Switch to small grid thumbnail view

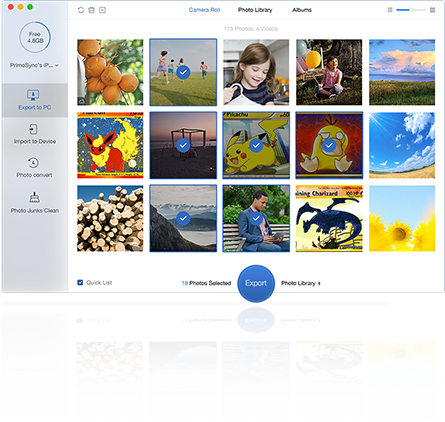point(390,10)
